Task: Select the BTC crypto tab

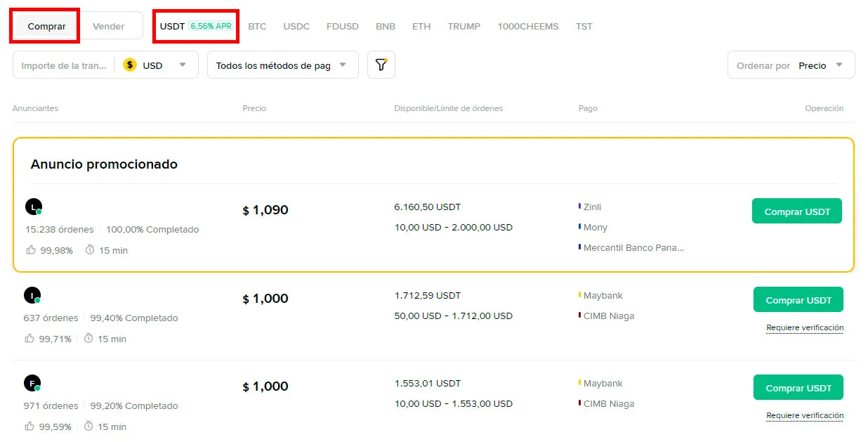Action: tap(257, 26)
